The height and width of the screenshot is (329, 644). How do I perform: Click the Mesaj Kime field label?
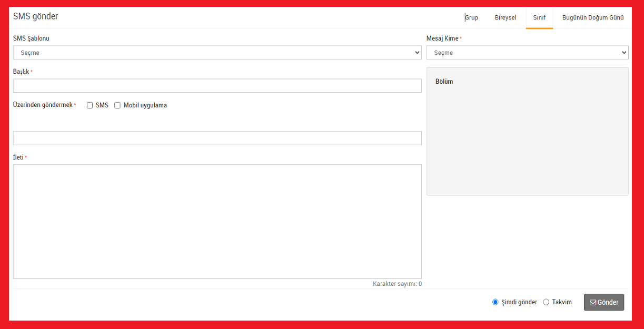pos(442,38)
